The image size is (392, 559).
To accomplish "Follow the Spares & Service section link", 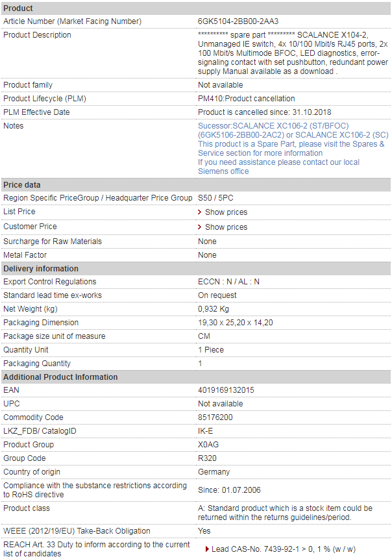I will (x=291, y=149).
